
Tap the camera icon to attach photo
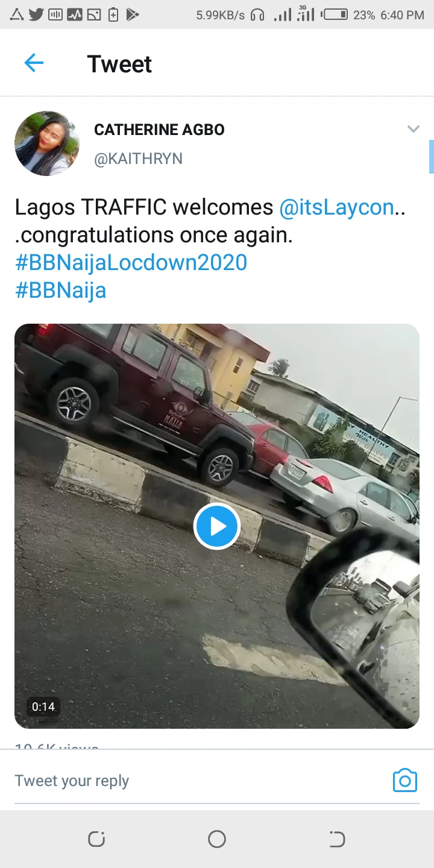point(404,781)
